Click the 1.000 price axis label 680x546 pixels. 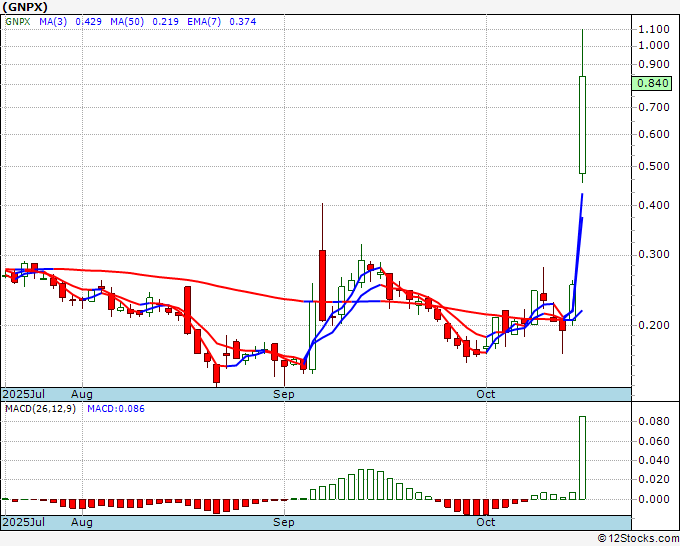pos(654,46)
